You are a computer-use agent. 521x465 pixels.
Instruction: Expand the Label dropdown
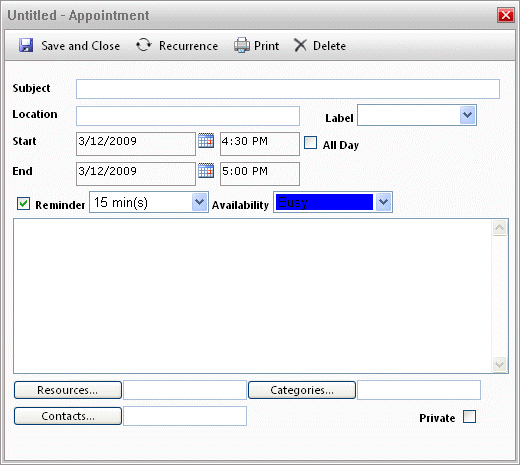(x=467, y=115)
